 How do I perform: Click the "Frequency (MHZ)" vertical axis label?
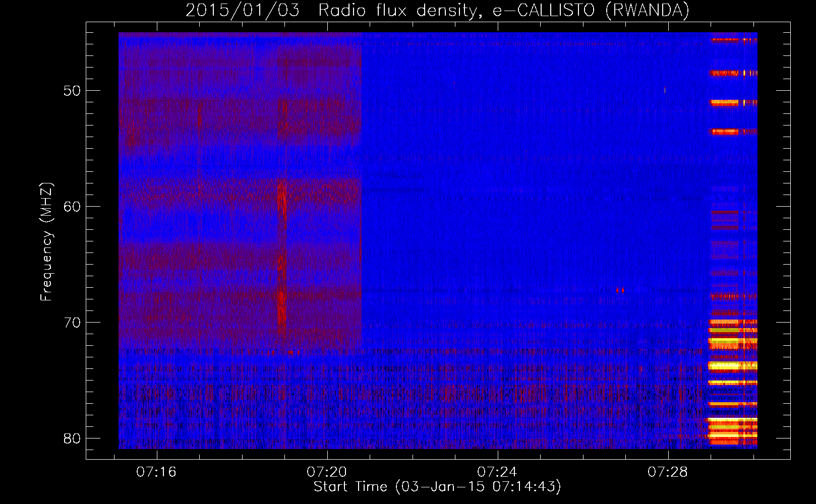pyautogui.click(x=46, y=242)
